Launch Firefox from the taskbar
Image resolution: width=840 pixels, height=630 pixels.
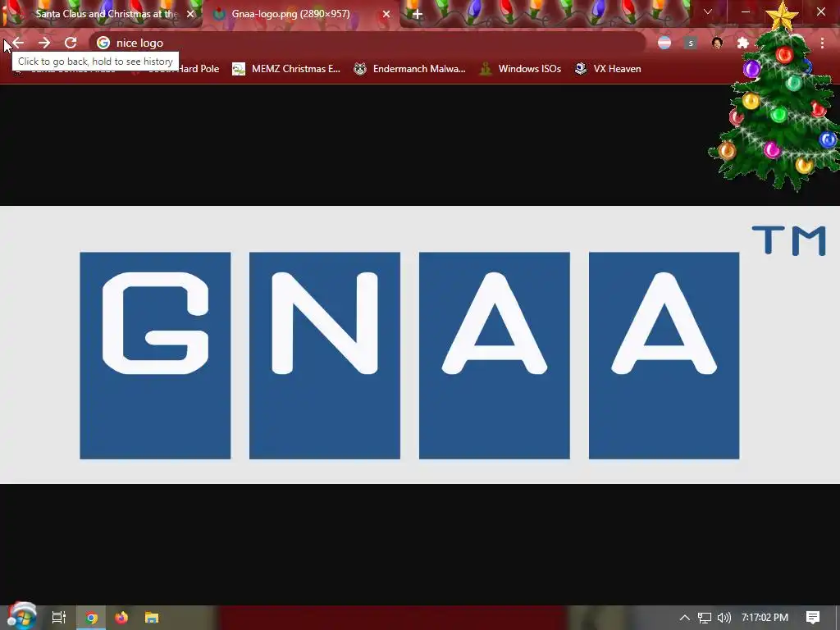(x=121, y=618)
